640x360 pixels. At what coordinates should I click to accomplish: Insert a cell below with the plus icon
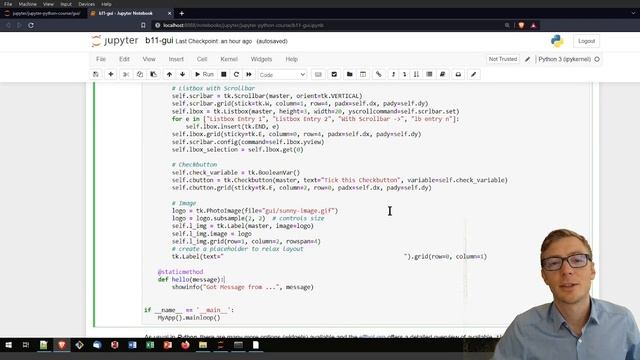tap(111, 74)
